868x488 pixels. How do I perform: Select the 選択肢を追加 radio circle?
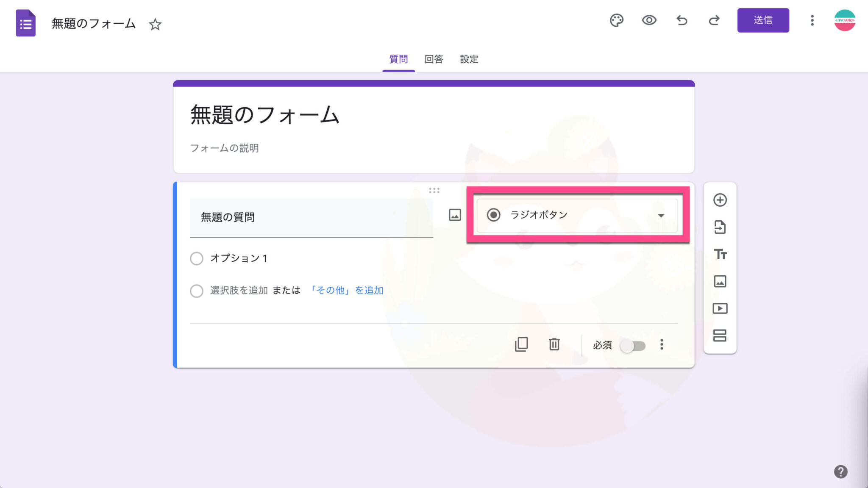(197, 291)
